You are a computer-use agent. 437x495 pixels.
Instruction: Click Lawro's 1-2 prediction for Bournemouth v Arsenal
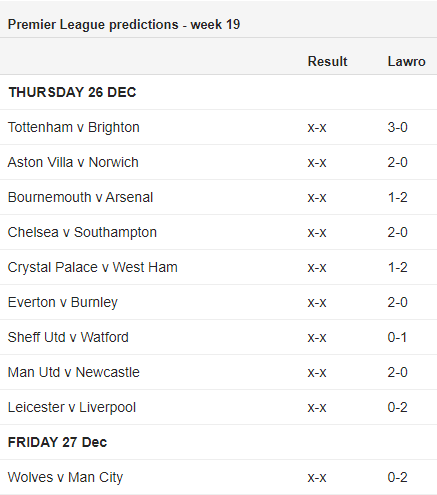pyautogui.click(x=397, y=197)
